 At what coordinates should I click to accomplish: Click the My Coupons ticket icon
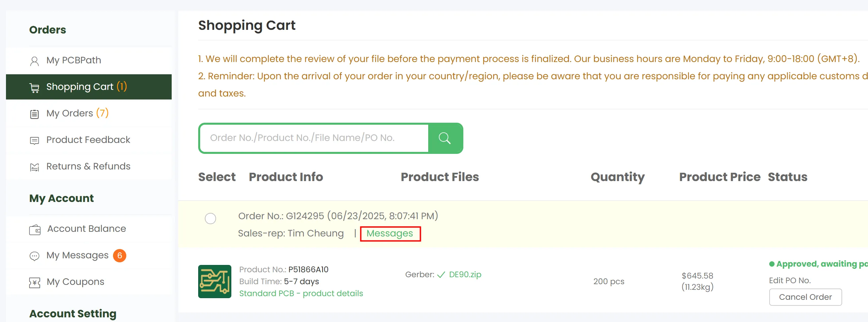(x=34, y=282)
